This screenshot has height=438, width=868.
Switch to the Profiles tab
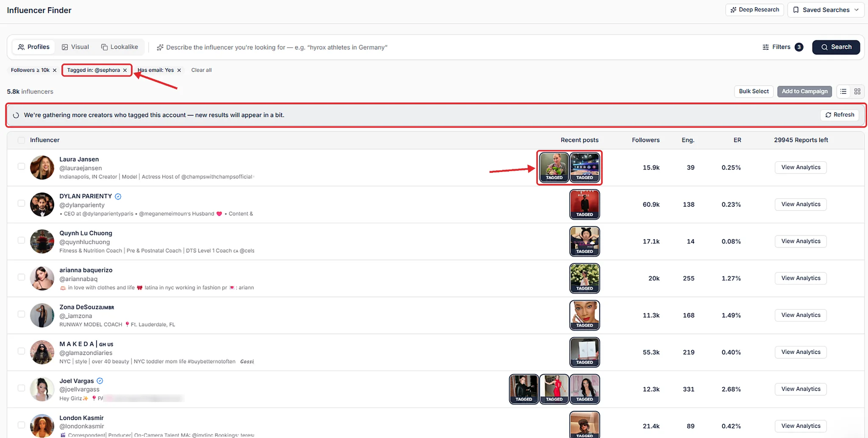33,47
